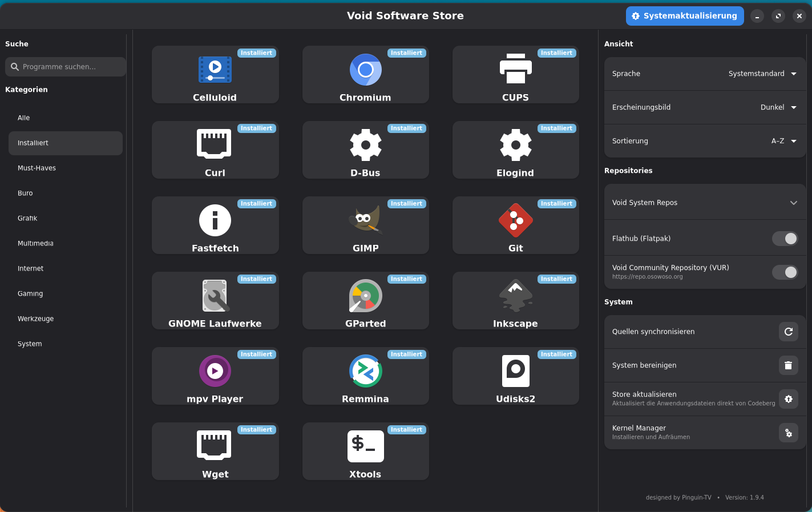Open the GNOME Laufwerke disk icon

click(215, 296)
